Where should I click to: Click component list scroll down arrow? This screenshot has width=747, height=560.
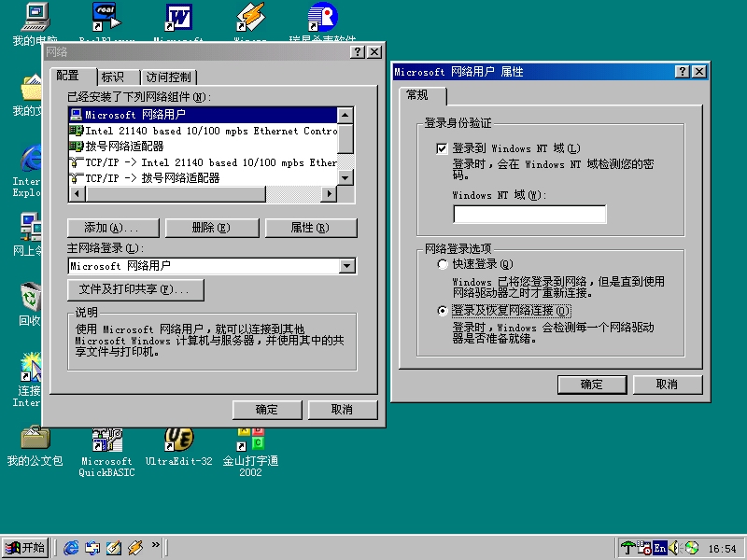[x=345, y=178]
